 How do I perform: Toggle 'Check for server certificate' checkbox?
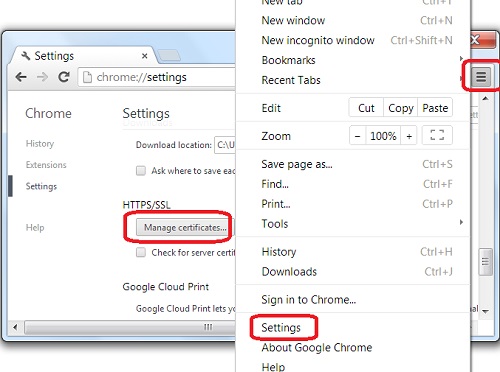coord(141,252)
